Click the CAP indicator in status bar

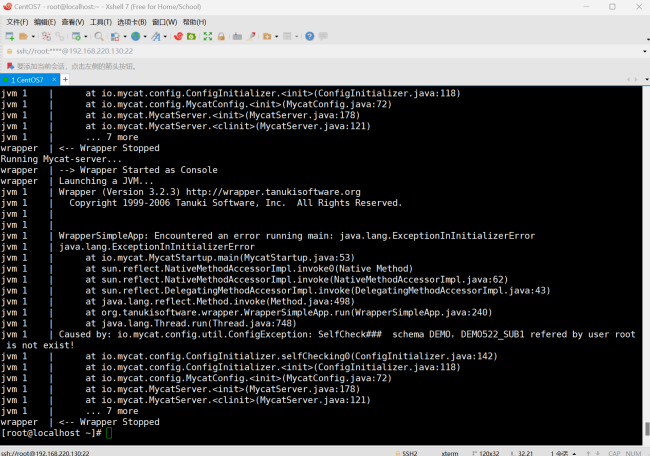(x=614, y=453)
